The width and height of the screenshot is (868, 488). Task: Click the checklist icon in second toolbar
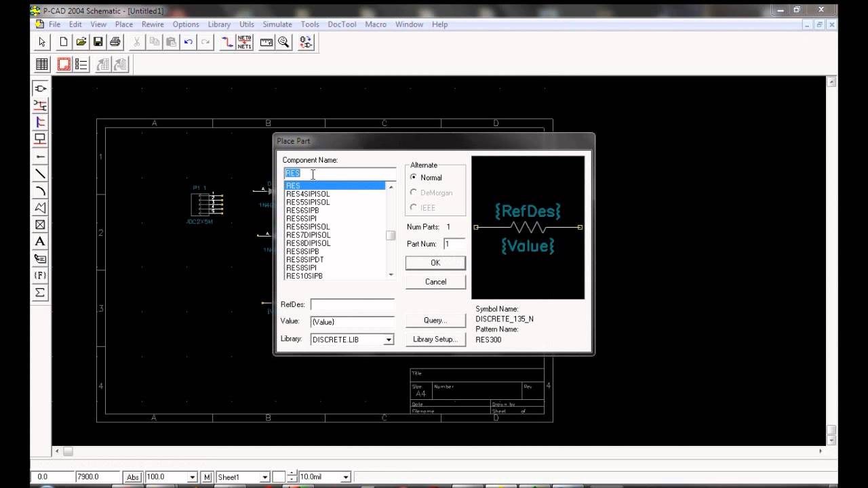(81, 64)
